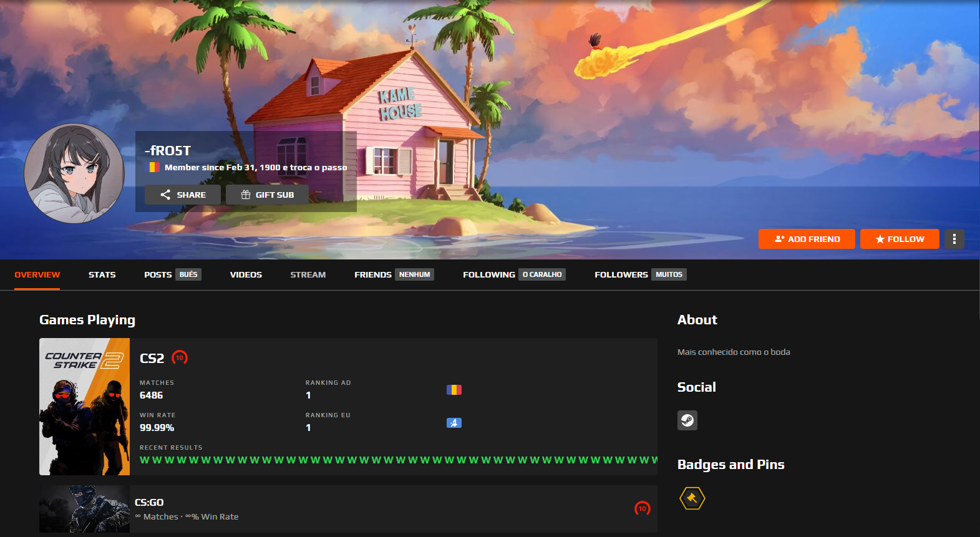The image size is (980, 537).
Task: Click the Ranking AD value 1
Action: pos(308,395)
